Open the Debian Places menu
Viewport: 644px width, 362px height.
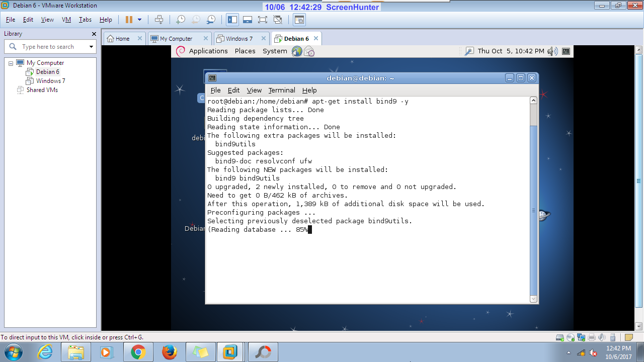click(x=245, y=51)
